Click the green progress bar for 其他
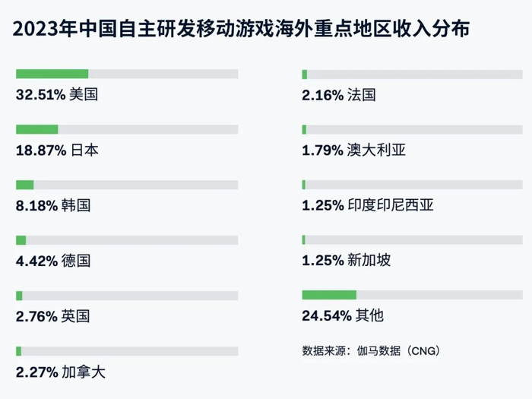This screenshot has height=399, width=532. click(329, 296)
